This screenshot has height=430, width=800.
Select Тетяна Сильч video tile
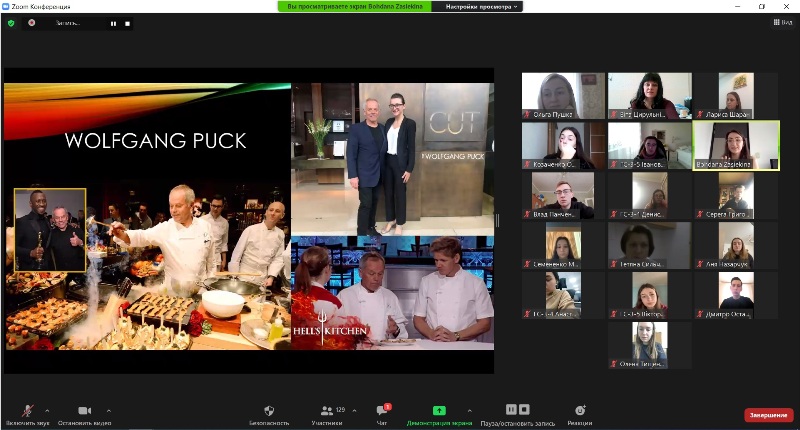[x=650, y=245]
